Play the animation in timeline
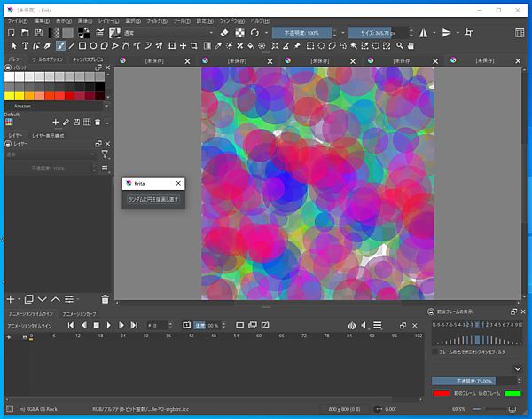This screenshot has width=532, height=419. tap(108, 326)
